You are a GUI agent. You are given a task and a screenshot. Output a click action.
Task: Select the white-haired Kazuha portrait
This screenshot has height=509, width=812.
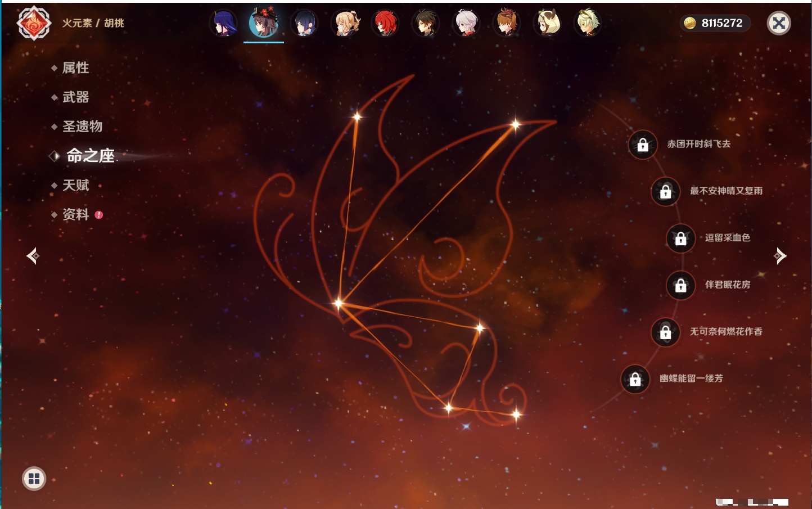[466, 23]
